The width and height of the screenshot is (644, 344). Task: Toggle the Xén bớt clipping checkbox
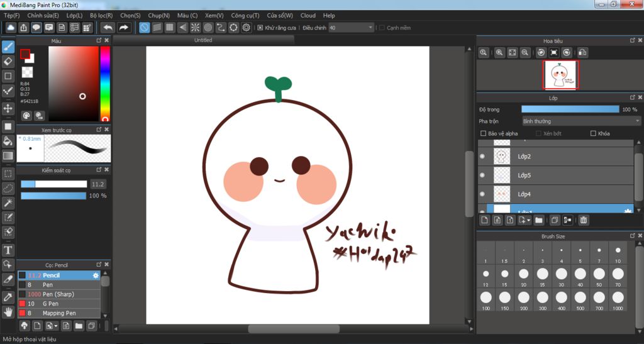(538, 133)
